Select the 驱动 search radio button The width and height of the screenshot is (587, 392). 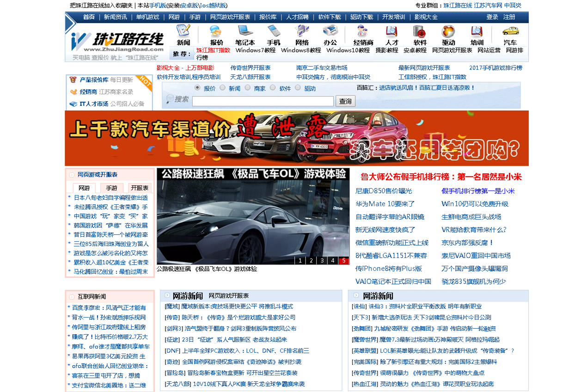298,87
